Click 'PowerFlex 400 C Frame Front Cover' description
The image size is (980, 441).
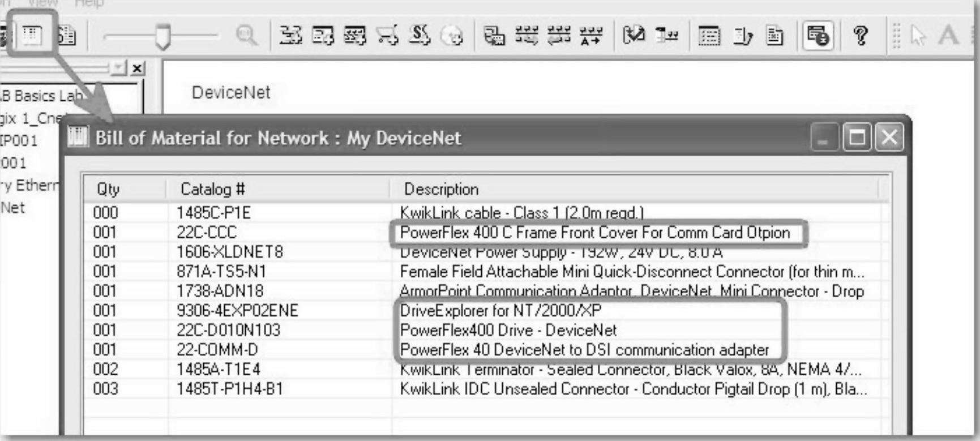pyautogui.click(x=594, y=232)
